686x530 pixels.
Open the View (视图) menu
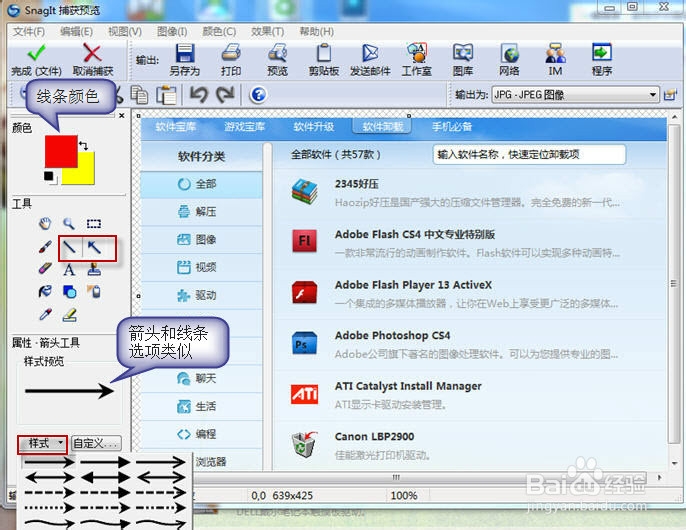pos(125,32)
